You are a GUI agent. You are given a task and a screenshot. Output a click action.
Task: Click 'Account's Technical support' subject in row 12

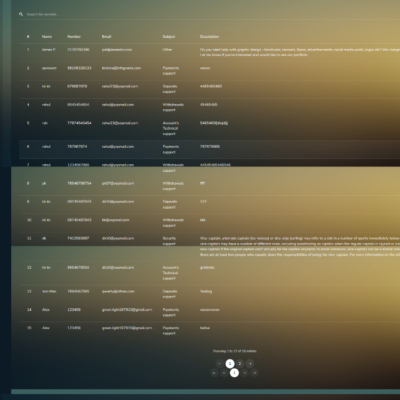point(171,273)
